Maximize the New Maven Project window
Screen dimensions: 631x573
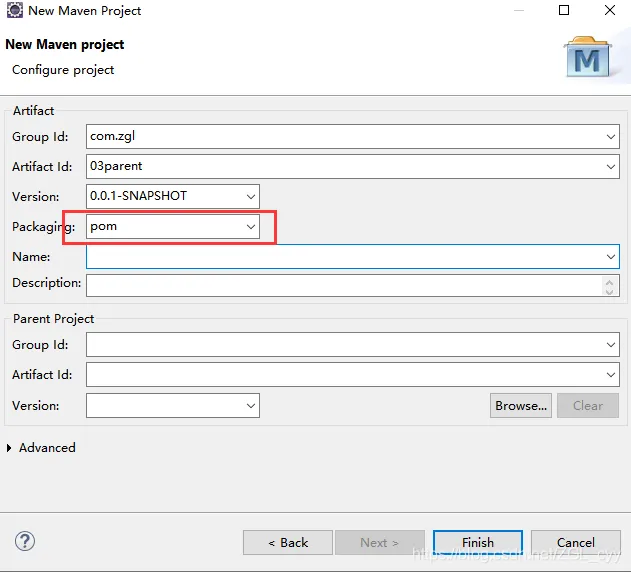[564, 10]
